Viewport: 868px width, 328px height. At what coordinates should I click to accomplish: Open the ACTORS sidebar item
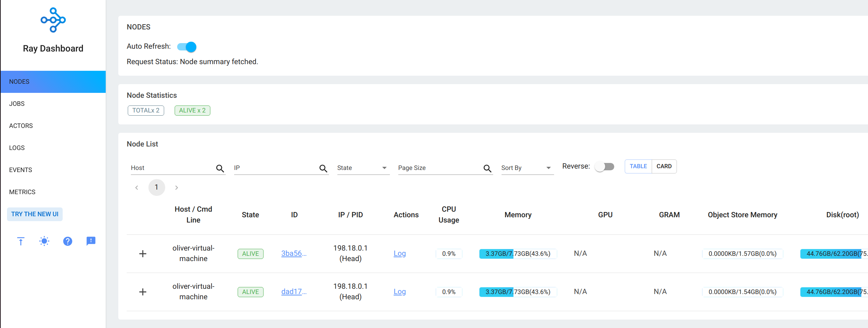click(x=53, y=126)
